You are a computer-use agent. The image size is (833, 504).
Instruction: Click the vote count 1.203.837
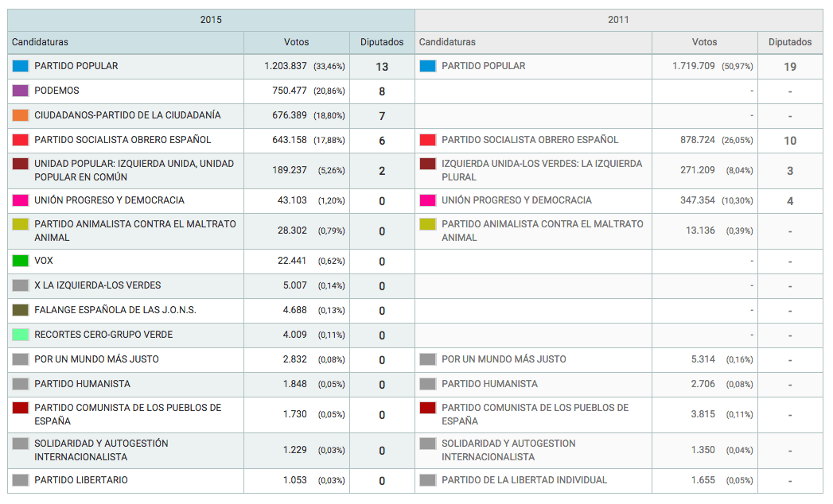(286, 66)
